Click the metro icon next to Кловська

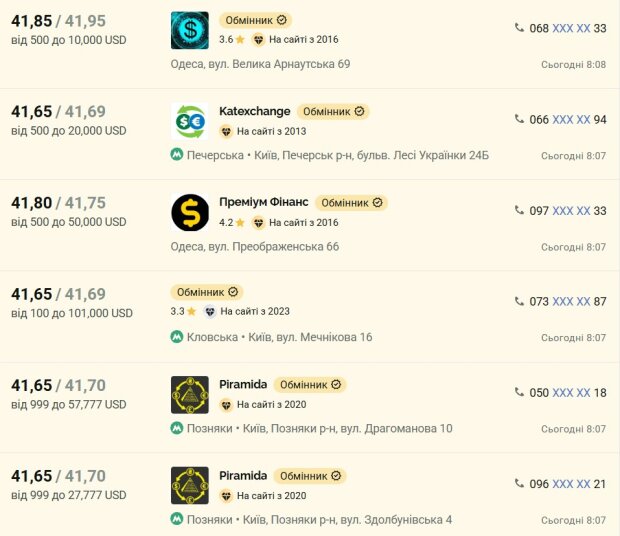tap(177, 337)
